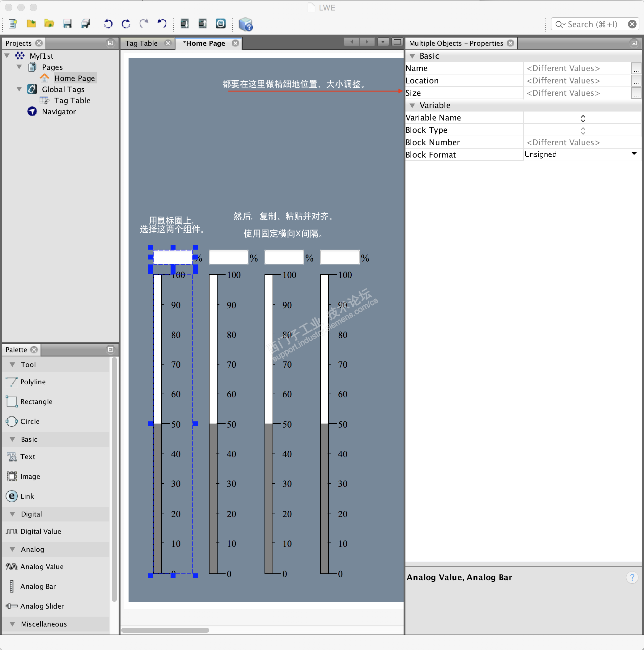Click the New Project toolbar icon
The height and width of the screenshot is (650, 644).
coord(14,24)
